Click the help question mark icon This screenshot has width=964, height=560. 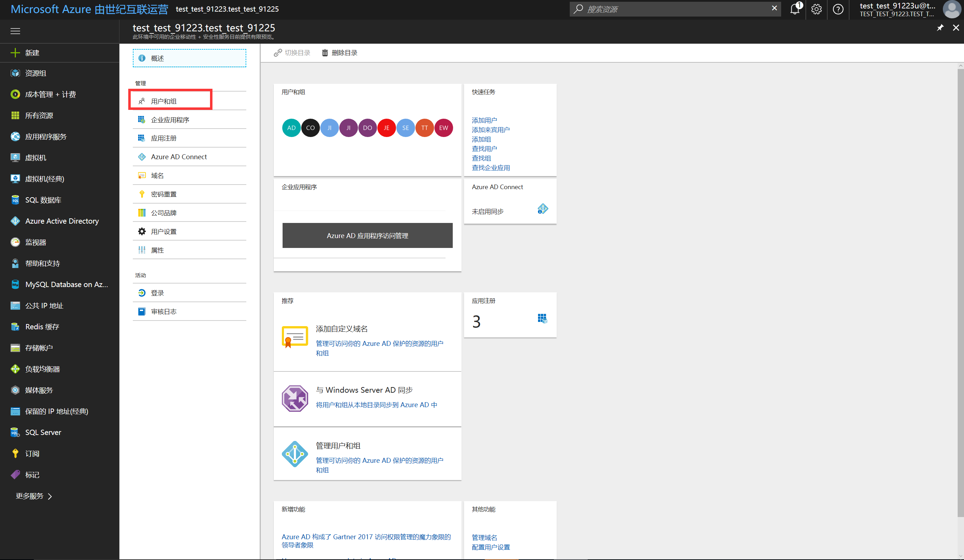tap(838, 9)
